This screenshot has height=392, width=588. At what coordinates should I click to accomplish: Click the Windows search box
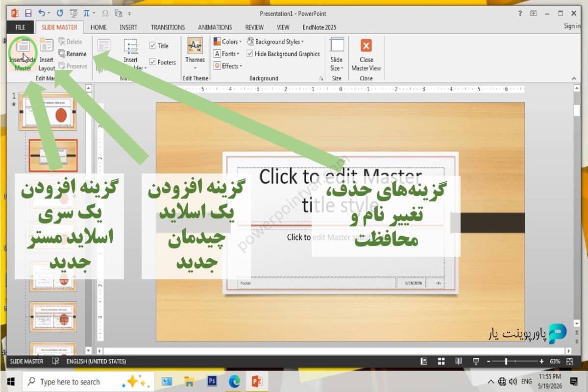point(88,381)
